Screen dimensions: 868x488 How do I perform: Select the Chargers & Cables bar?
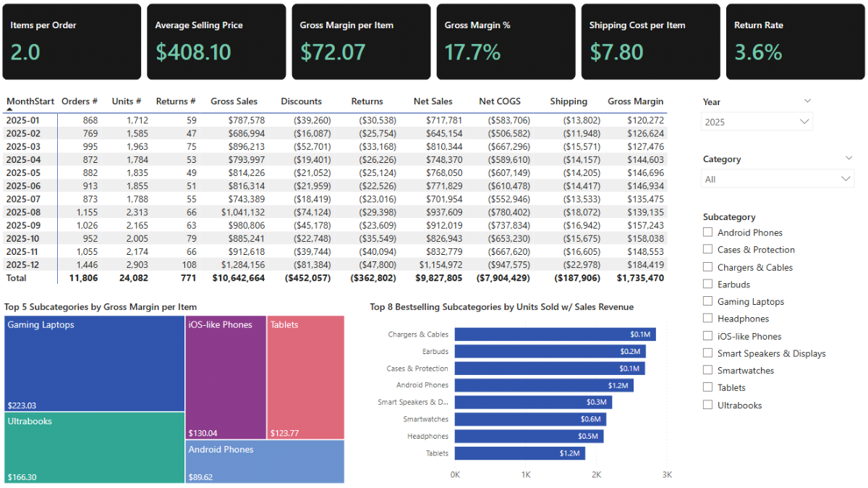[555, 335]
